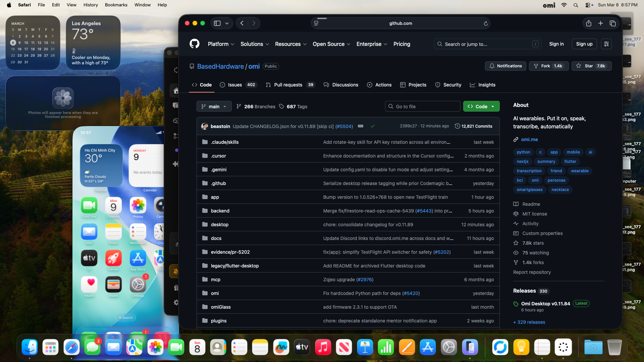Open the Notifications bell

pyautogui.click(x=491, y=66)
